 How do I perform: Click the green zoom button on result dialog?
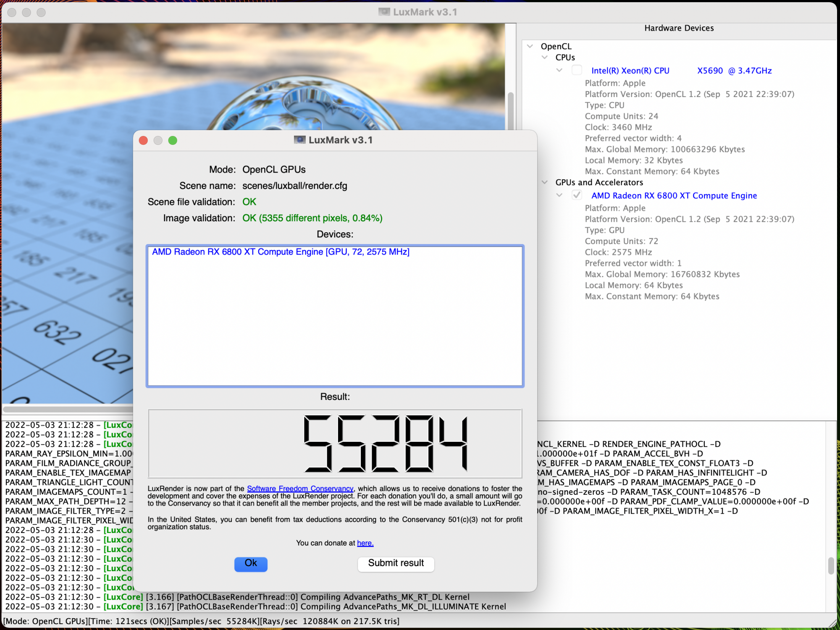point(173,140)
